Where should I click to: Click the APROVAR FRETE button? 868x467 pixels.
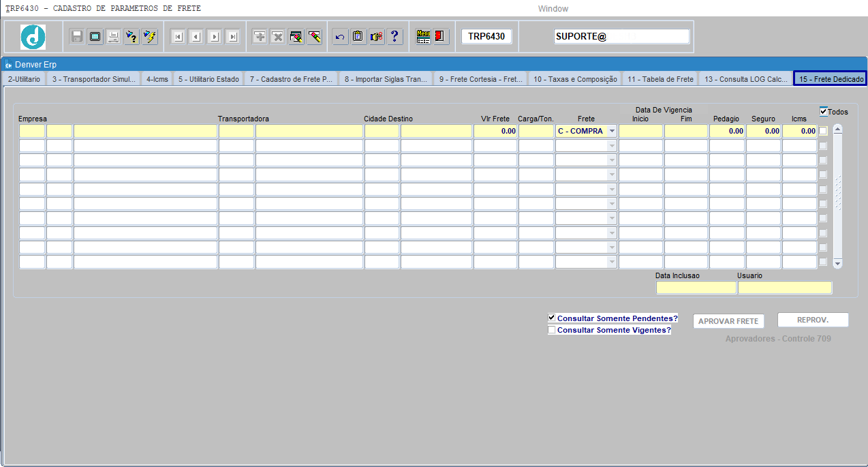point(728,321)
